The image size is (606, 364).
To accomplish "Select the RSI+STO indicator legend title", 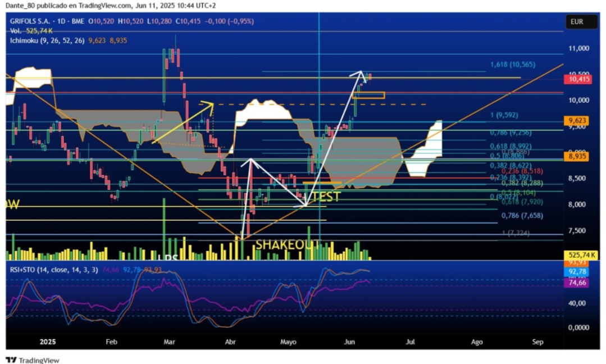I will pyautogui.click(x=54, y=270).
